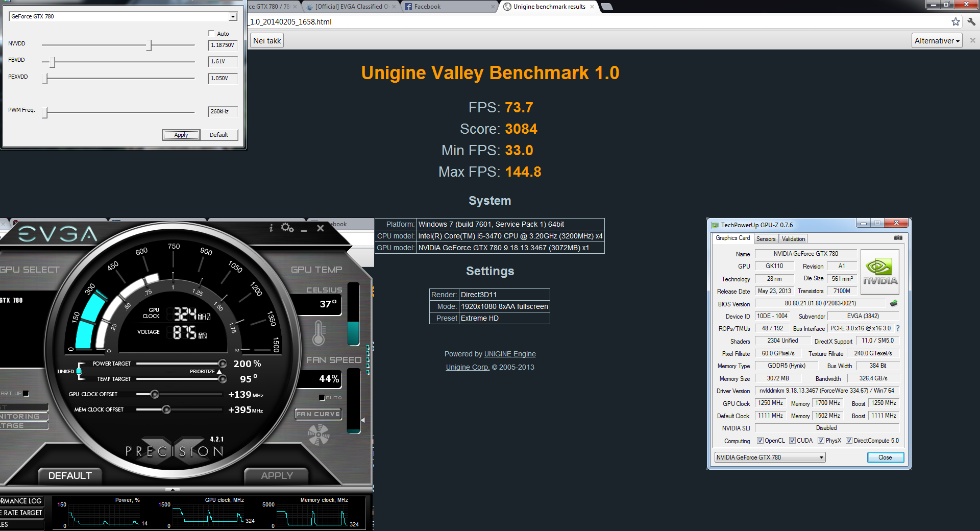Bookmark this page with the star icon
This screenshot has width=980, height=531.
coord(955,21)
